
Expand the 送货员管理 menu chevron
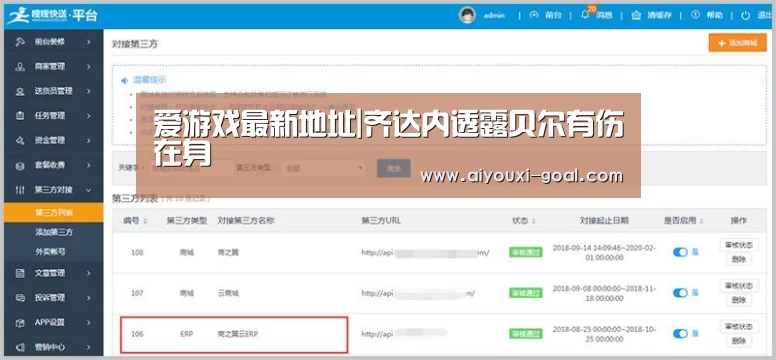click(x=89, y=91)
